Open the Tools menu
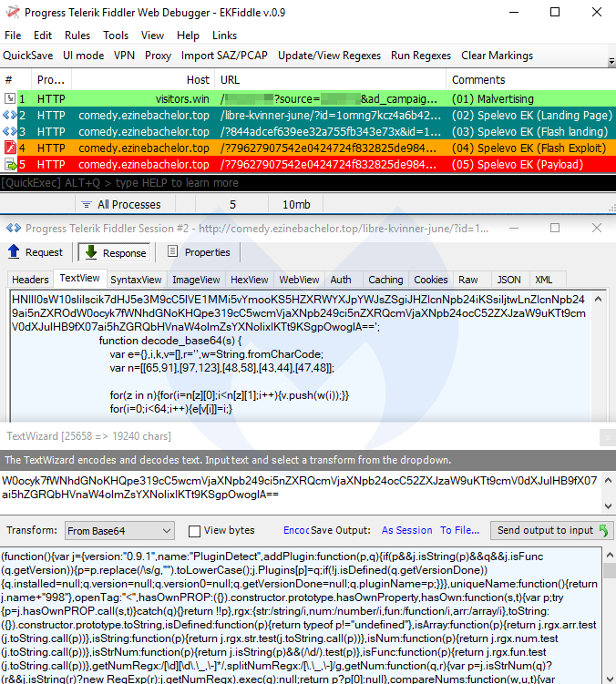This screenshot has width=616, height=684. tap(116, 36)
